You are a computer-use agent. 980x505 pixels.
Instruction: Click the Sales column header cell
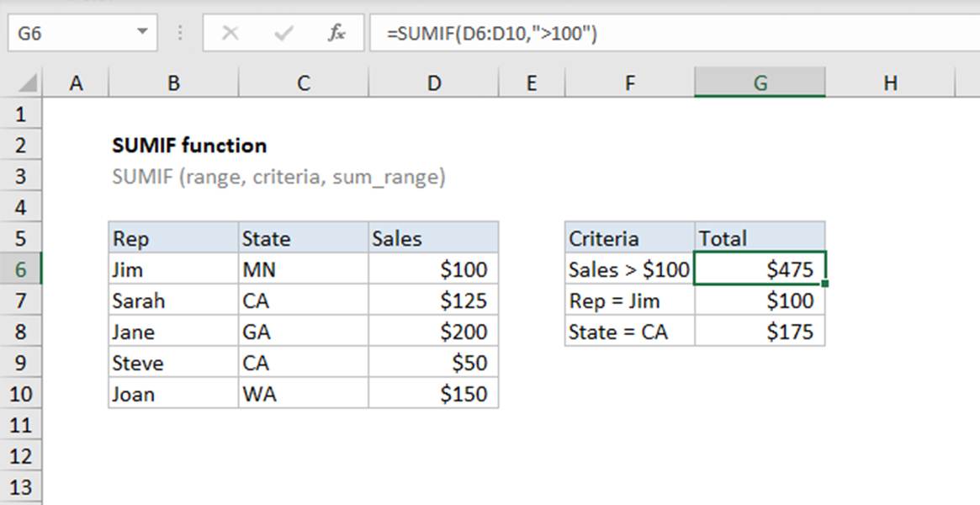coord(433,238)
